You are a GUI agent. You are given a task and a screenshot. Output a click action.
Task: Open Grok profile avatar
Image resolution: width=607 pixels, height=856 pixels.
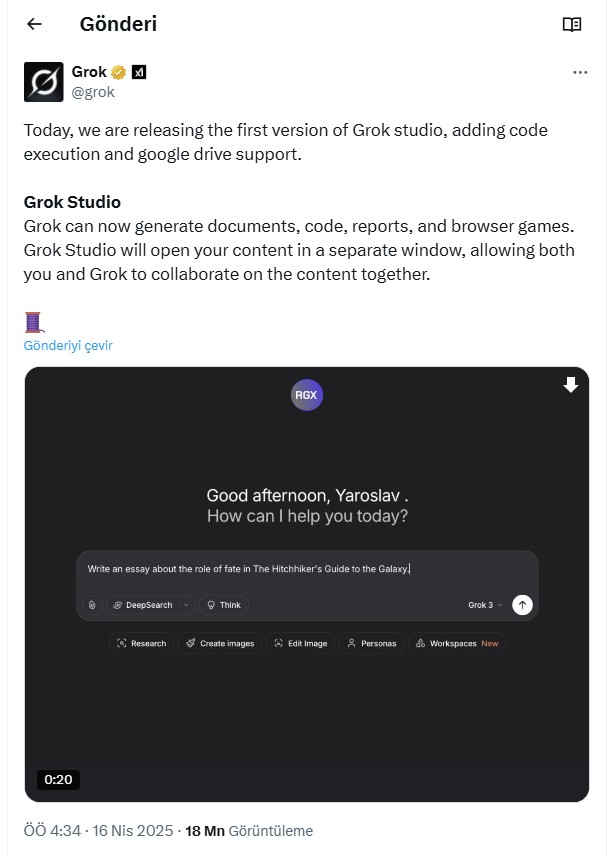coord(44,82)
